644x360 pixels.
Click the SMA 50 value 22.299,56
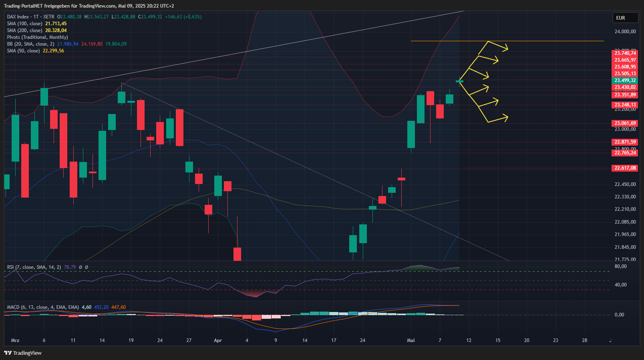(53, 51)
